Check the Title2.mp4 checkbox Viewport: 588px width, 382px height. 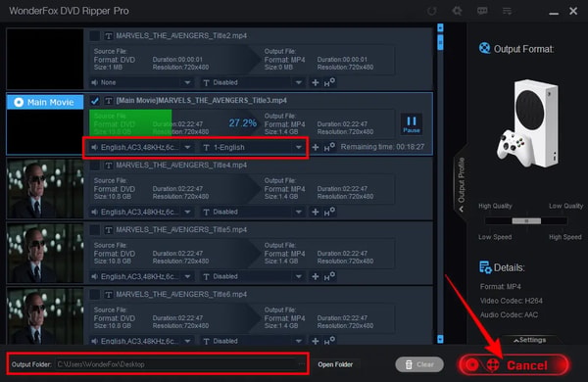coord(95,35)
